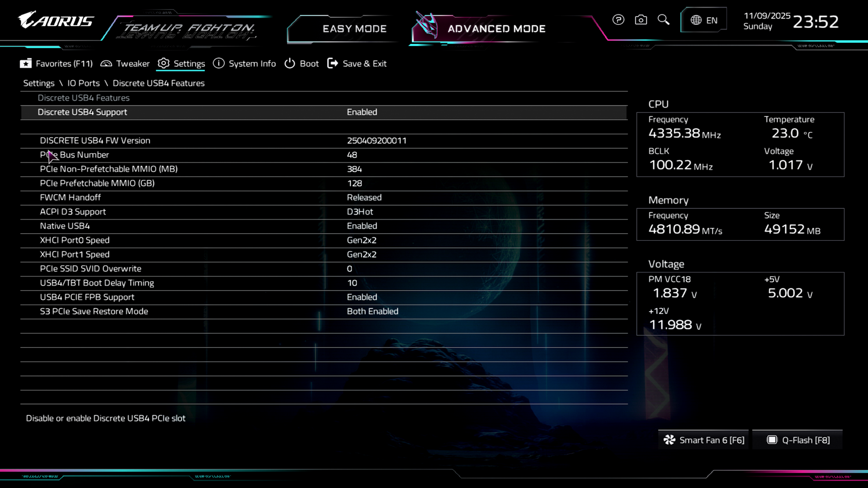Toggle the Native USB4 Enabled setting
Image resolution: width=868 pixels, height=488 pixels.
[362, 226]
